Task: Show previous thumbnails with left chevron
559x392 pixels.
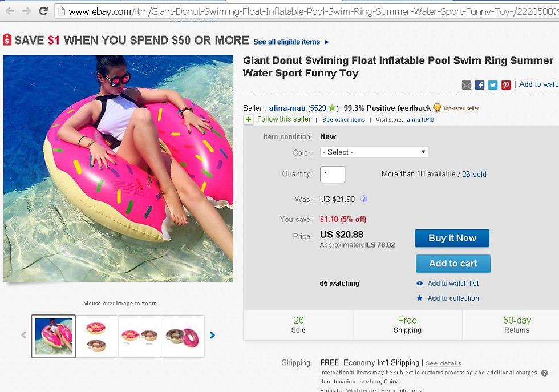Action: pos(23,335)
